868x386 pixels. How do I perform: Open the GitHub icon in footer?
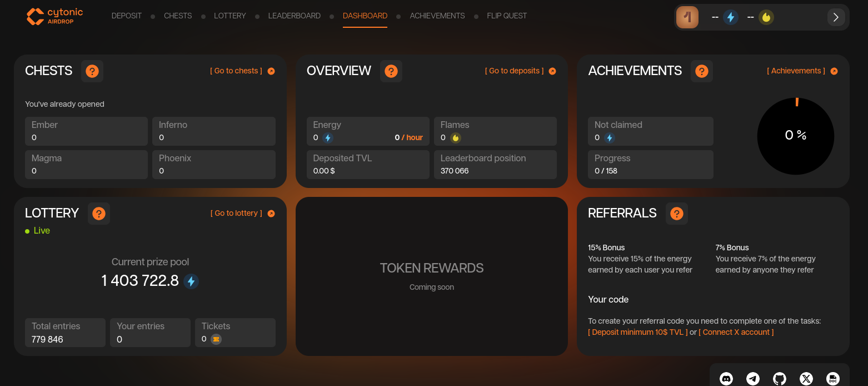click(780, 379)
